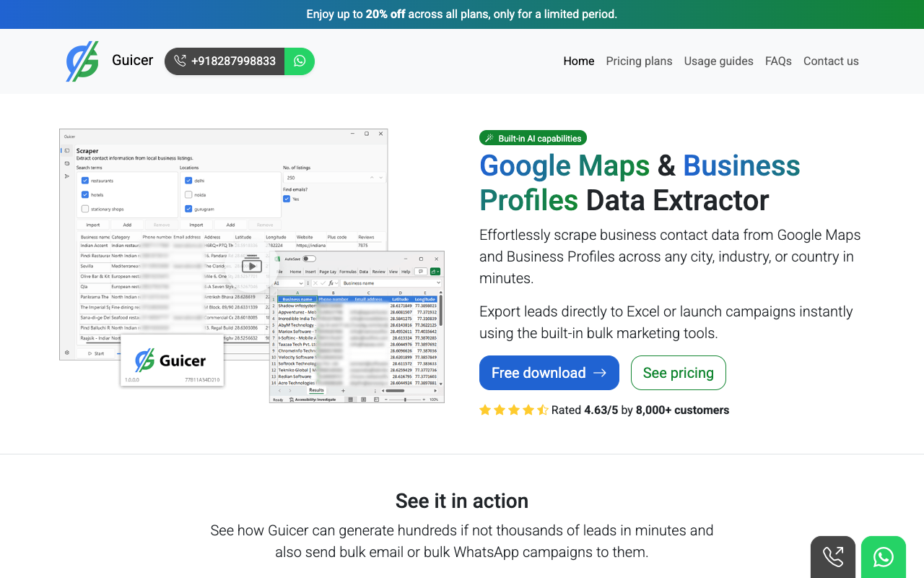Click the Scraper sidebar icon in the app screenshot
924x578 pixels.
coord(67,150)
